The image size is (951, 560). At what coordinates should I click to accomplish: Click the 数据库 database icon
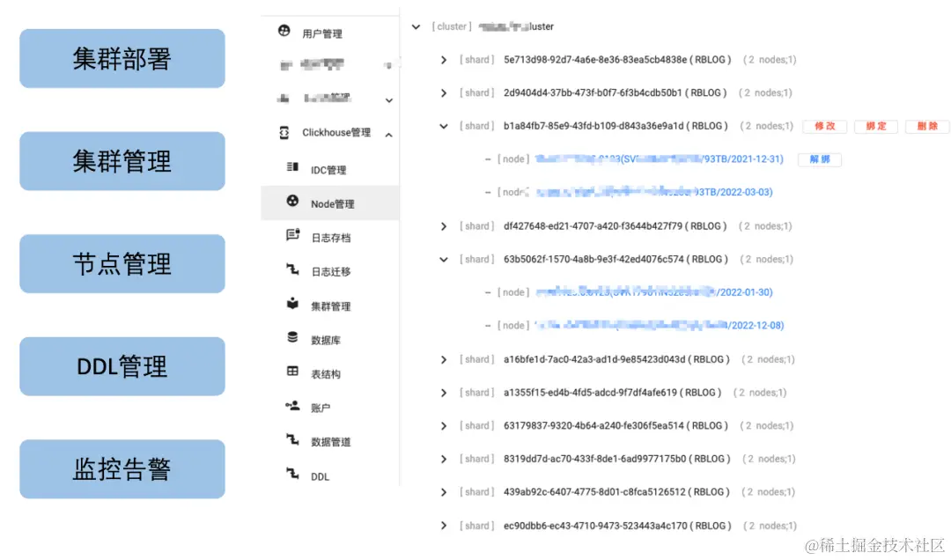[292, 336]
